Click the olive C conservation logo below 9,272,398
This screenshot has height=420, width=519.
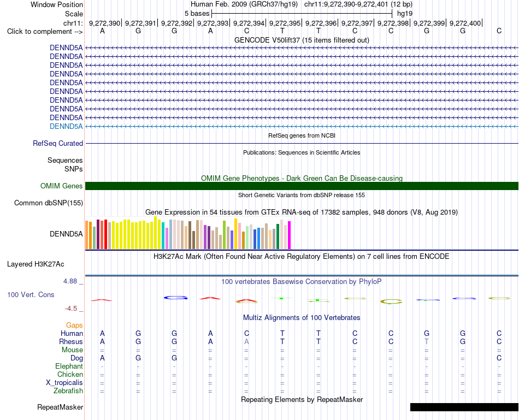click(x=391, y=301)
